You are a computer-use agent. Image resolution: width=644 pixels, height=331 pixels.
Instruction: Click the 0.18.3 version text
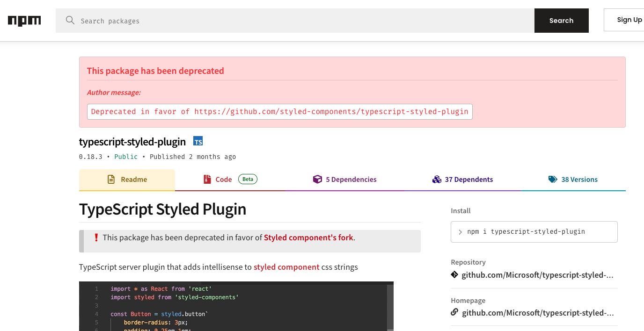[91, 157]
